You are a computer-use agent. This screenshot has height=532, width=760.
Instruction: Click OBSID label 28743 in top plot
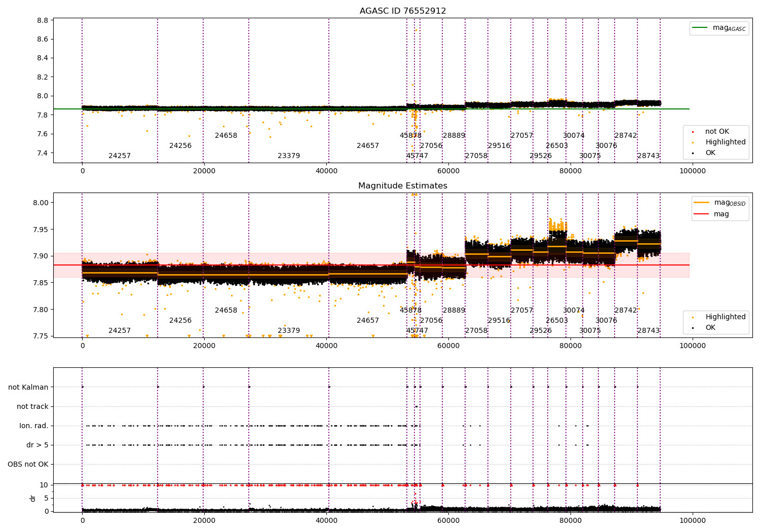coord(649,156)
